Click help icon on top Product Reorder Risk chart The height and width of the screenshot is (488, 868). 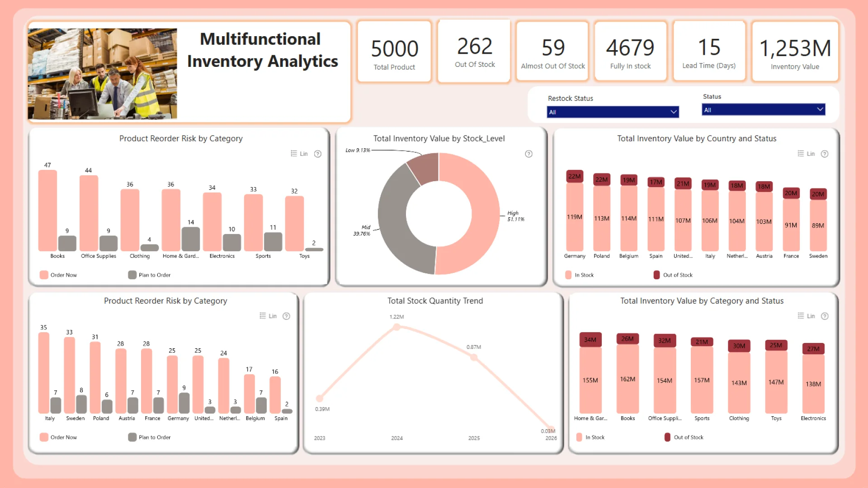318,154
